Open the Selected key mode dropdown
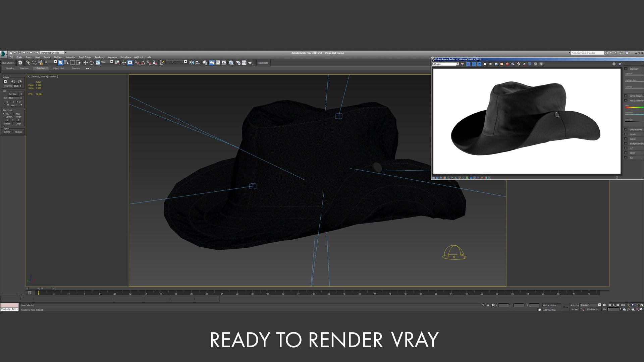Image resolution: width=644 pixels, height=362 pixels. [x=591, y=305]
